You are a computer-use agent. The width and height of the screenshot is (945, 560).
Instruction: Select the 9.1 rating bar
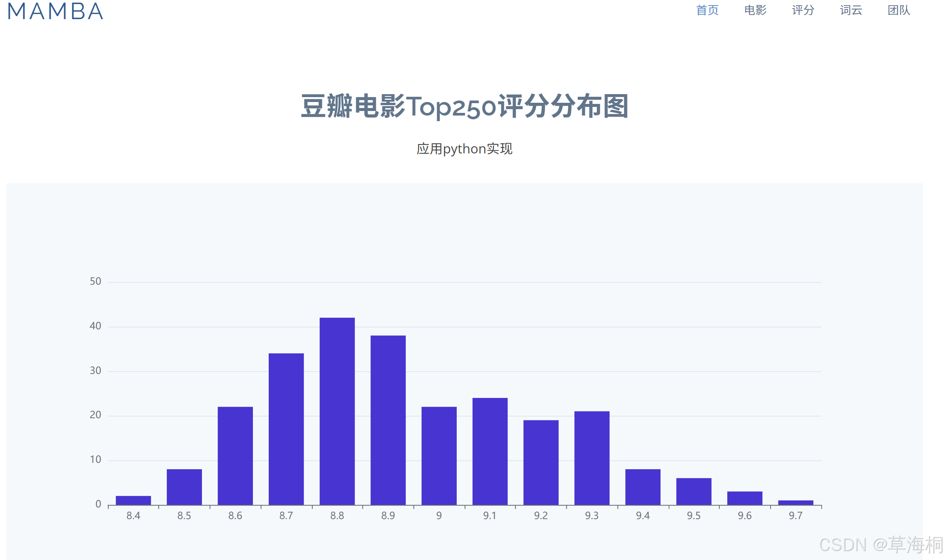coord(490,451)
